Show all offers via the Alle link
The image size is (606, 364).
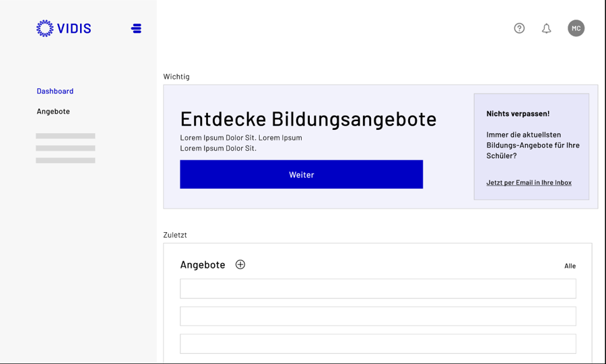click(x=570, y=266)
